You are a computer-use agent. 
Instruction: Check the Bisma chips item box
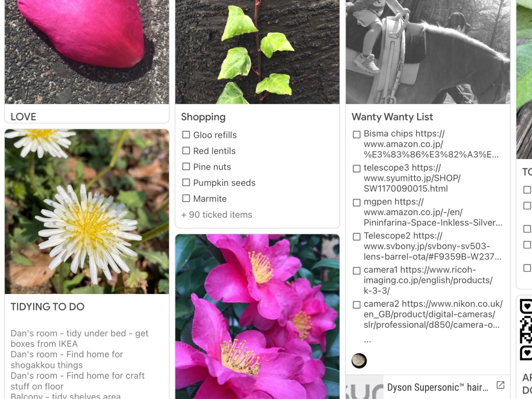(356, 134)
